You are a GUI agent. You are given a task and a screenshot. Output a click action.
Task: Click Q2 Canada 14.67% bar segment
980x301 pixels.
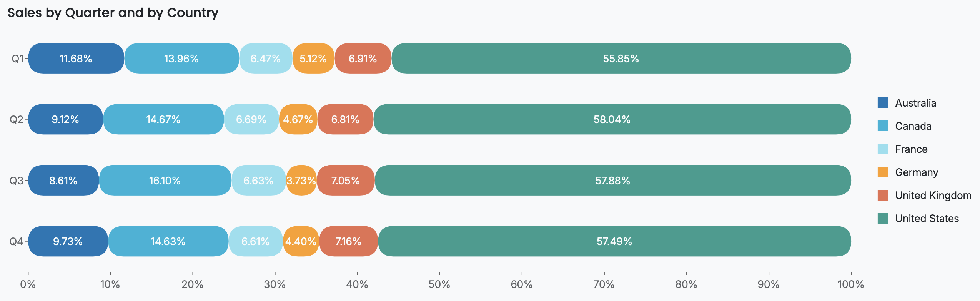(163, 119)
